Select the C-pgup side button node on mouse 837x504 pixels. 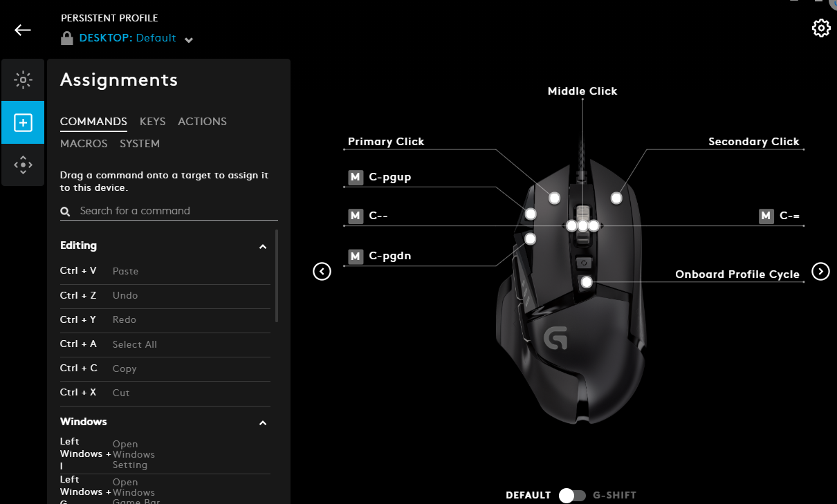531,214
